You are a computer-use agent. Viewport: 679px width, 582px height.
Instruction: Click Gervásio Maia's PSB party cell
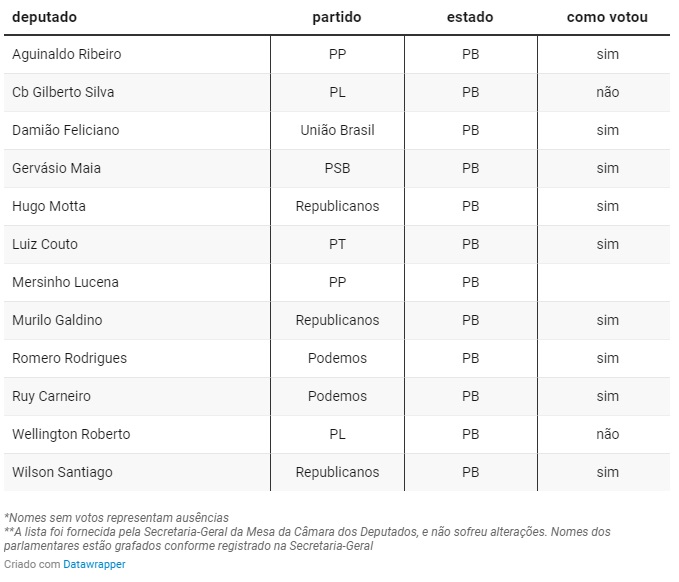click(x=337, y=168)
